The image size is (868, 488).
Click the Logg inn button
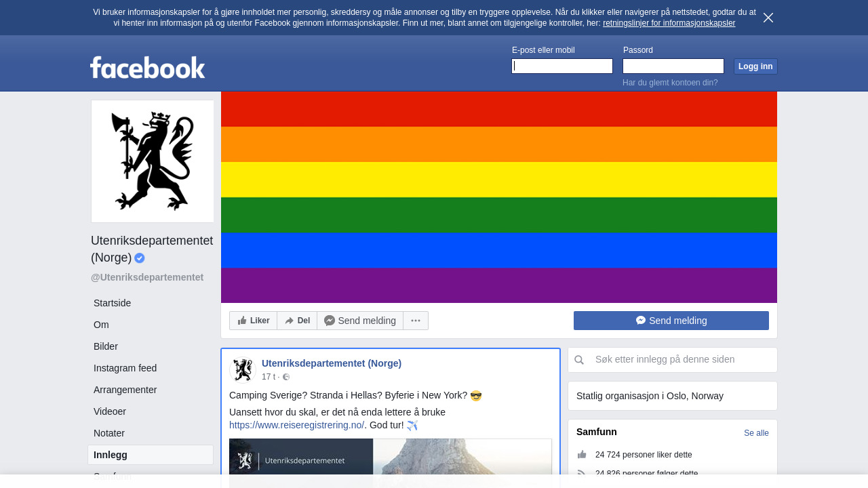tap(755, 66)
